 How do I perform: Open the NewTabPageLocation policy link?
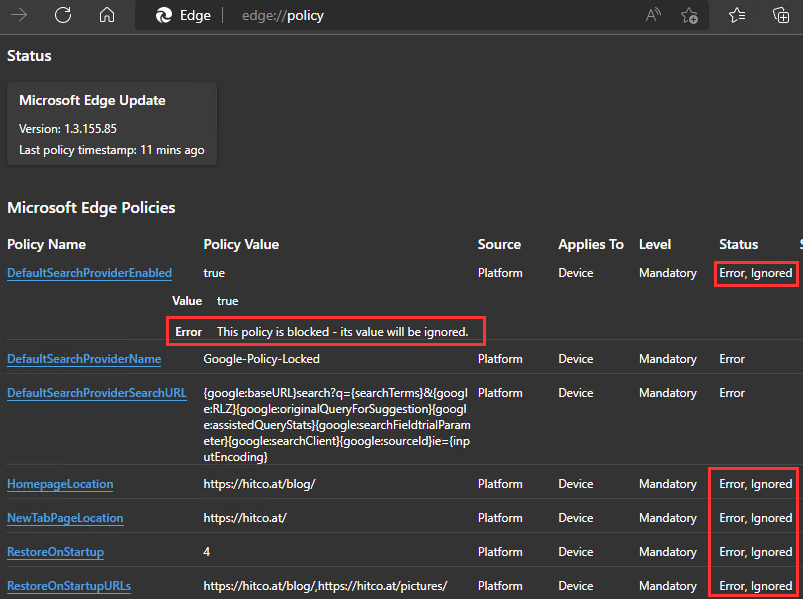[65, 518]
